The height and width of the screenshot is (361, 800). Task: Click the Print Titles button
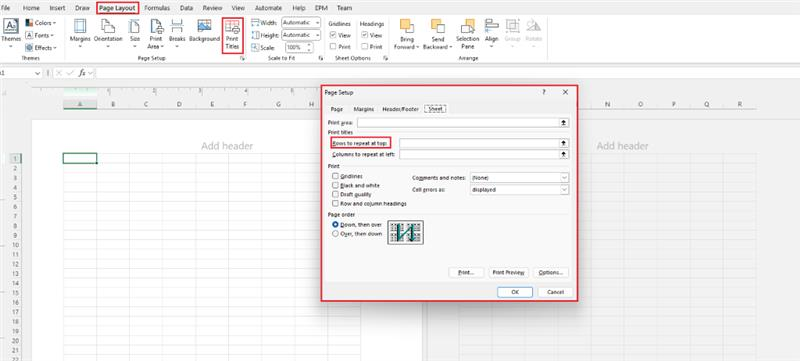[232, 35]
